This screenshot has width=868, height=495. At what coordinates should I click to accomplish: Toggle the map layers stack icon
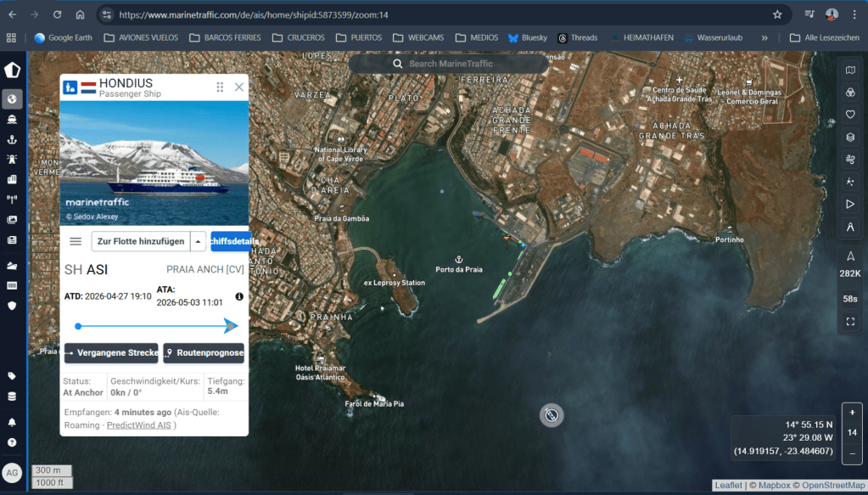pyautogui.click(x=850, y=137)
